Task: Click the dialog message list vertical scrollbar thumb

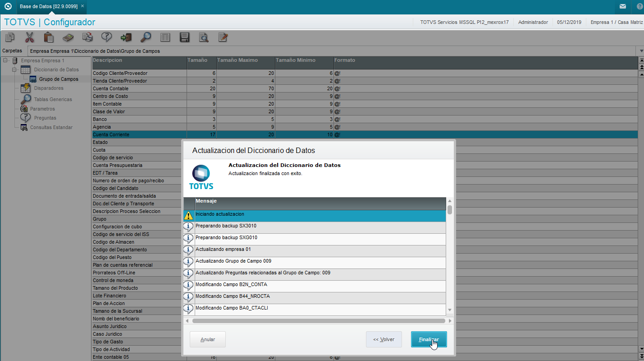Action: coord(449,209)
